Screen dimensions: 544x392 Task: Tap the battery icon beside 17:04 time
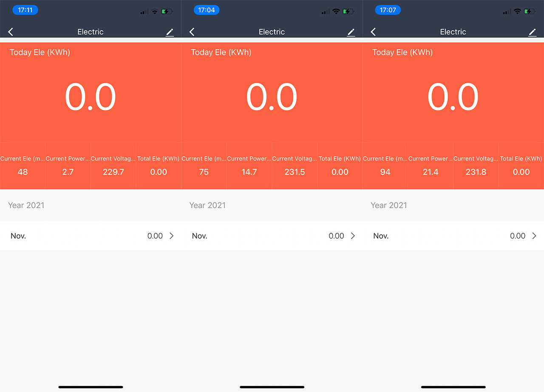349,11
